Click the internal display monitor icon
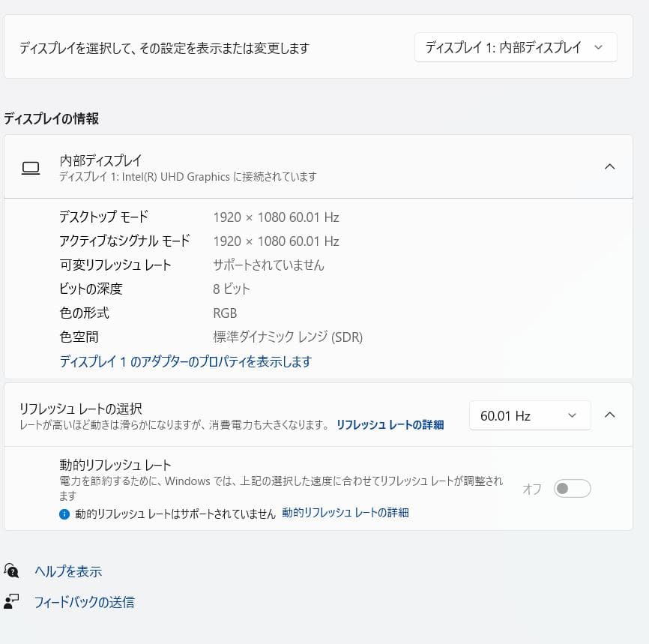The height and width of the screenshot is (644, 649). (x=31, y=166)
